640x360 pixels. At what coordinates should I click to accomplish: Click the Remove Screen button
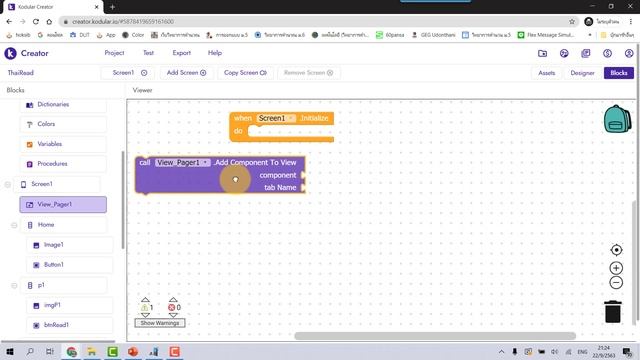(308, 73)
